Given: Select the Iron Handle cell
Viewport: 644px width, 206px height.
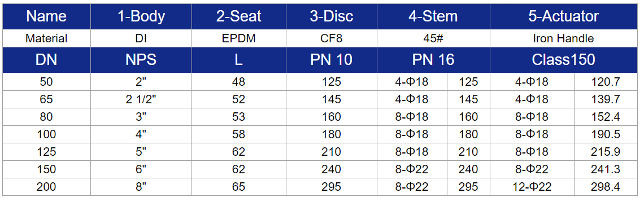Looking at the screenshot, I should (564, 38).
